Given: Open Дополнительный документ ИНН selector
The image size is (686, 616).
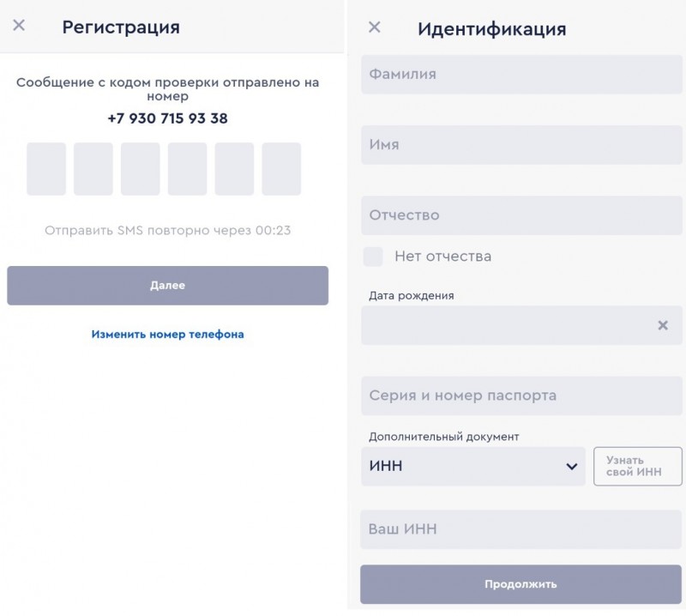Looking at the screenshot, I should pyautogui.click(x=473, y=466).
